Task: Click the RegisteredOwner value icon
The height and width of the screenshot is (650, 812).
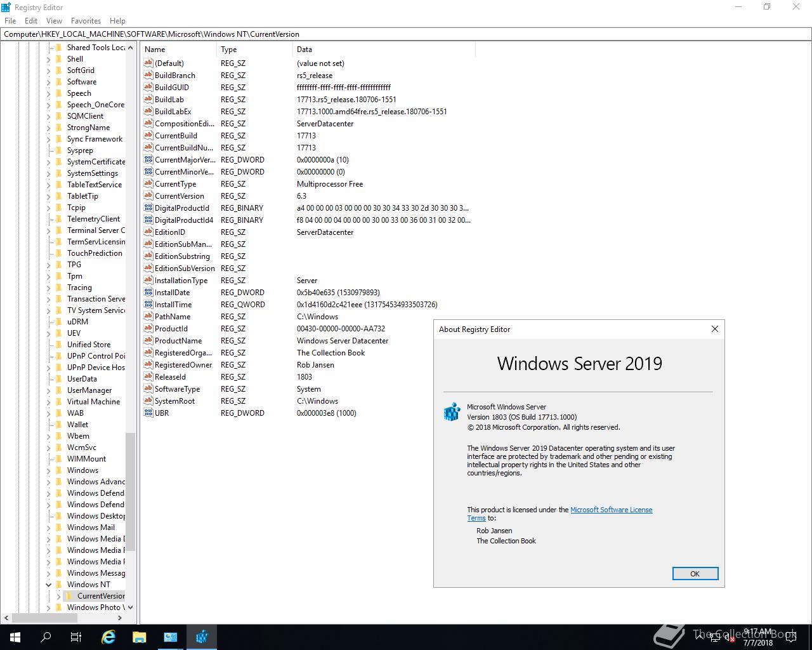Action: pyautogui.click(x=148, y=364)
